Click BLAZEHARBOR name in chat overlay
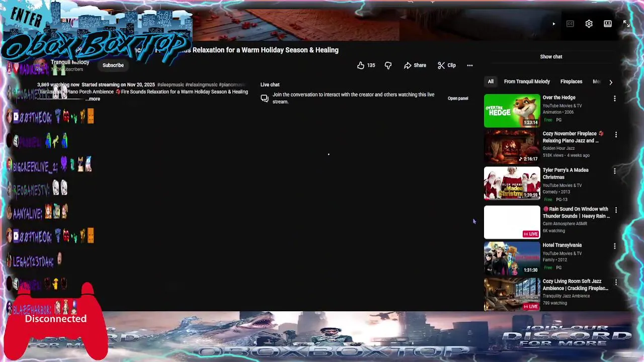The width and height of the screenshot is (644, 362). point(32,309)
